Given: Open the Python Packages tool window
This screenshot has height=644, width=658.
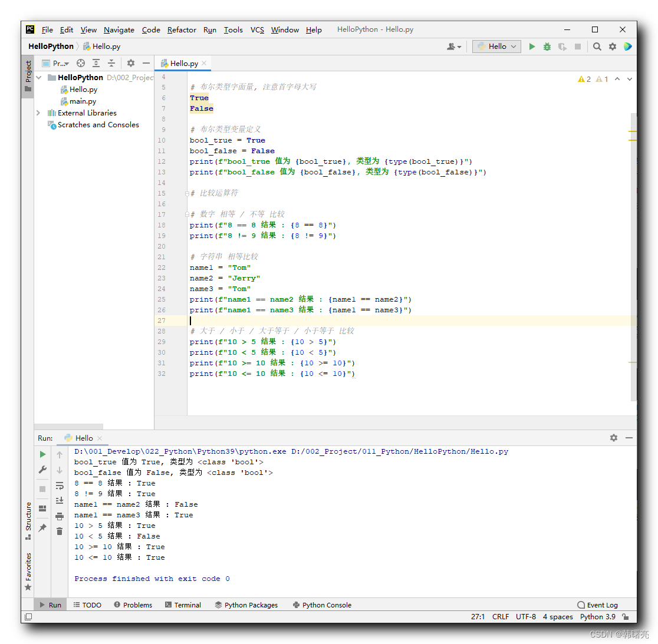Looking at the screenshot, I should [x=246, y=605].
